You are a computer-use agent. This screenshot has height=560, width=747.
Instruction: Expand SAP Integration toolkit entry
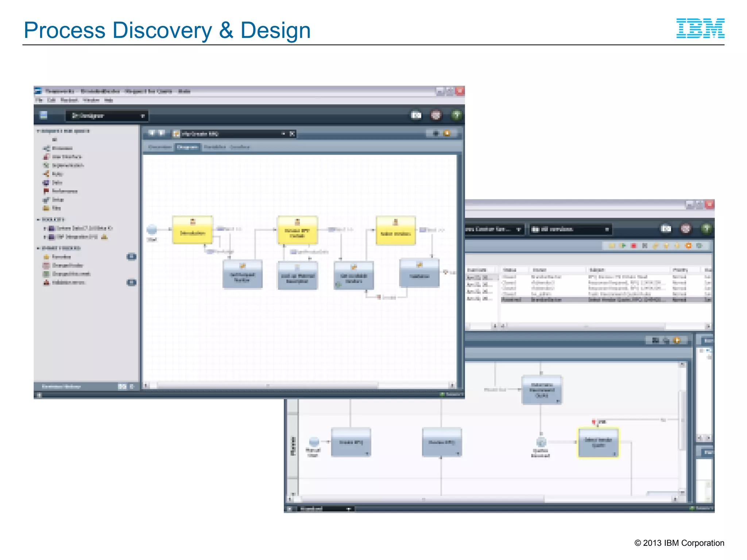coord(45,237)
